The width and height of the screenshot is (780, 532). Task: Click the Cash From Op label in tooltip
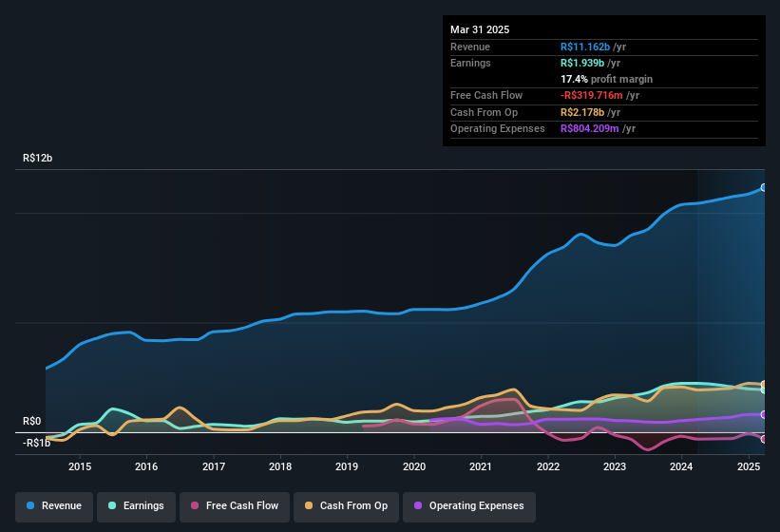click(x=484, y=112)
